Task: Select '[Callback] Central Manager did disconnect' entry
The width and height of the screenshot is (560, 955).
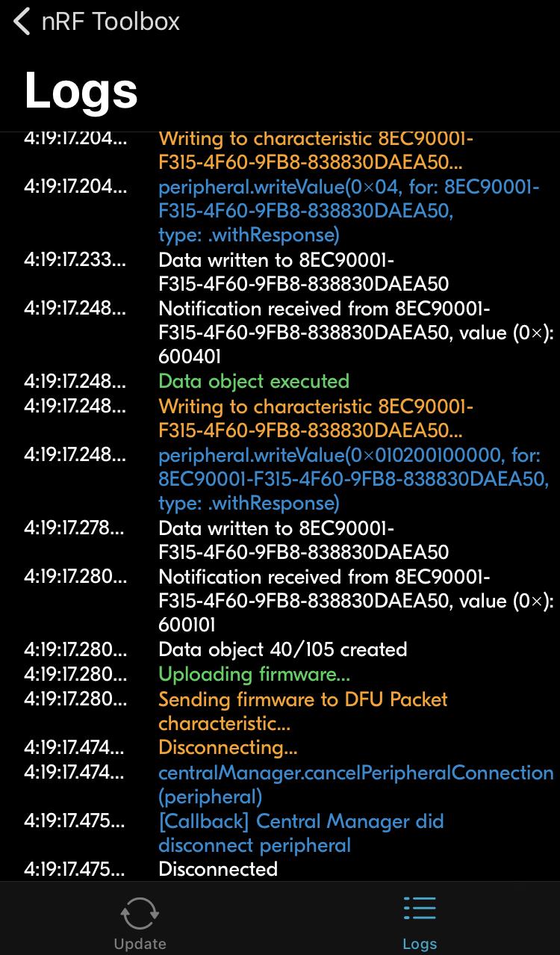Action: (x=301, y=833)
